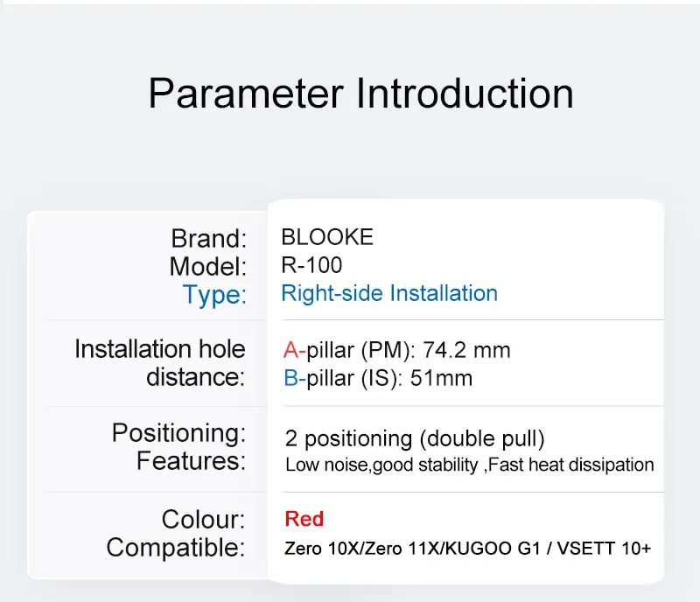Click the B-pillar (IS) 51mm value
This screenshot has height=602, width=700.
pos(378,378)
